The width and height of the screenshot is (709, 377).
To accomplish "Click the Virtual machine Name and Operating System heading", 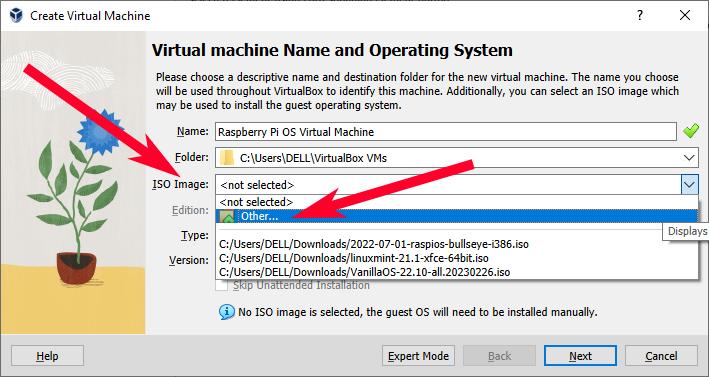I will coord(332,50).
